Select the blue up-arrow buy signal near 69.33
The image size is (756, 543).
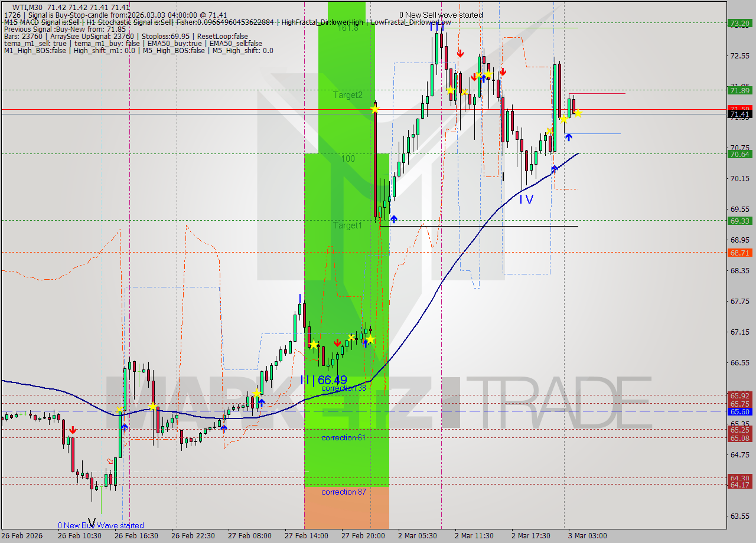coord(393,218)
